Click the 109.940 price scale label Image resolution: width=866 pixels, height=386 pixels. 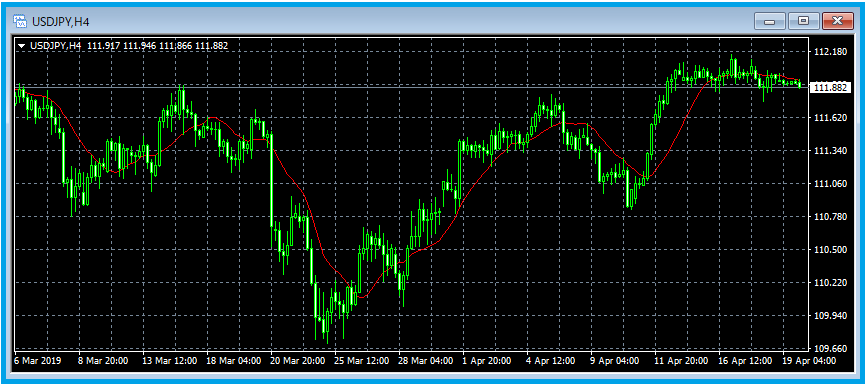click(x=830, y=316)
